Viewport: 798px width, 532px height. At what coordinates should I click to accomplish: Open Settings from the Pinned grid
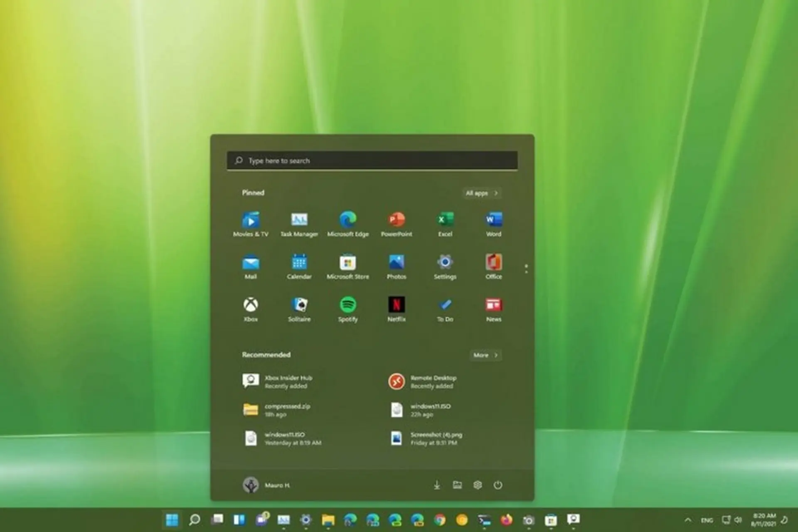tap(445, 267)
